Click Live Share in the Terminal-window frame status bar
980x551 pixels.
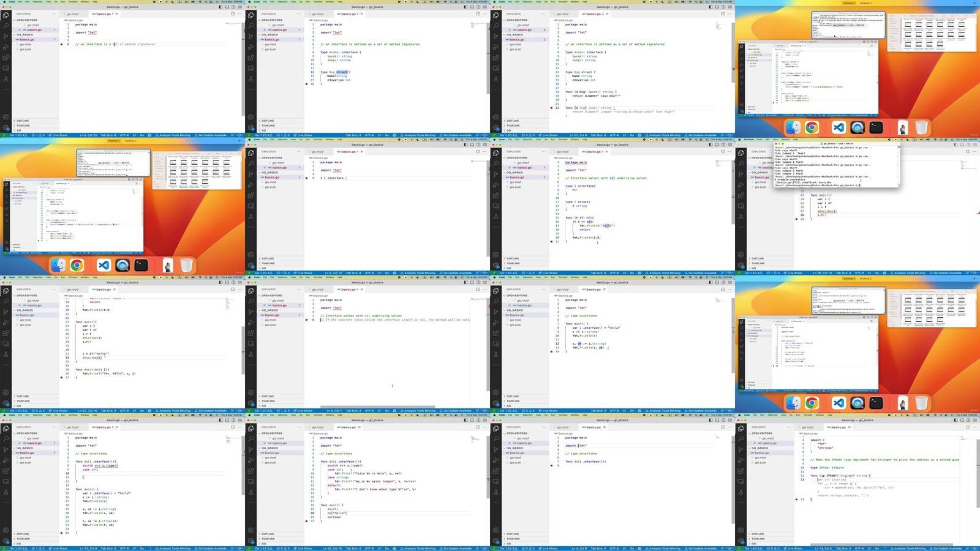[x=794, y=272]
